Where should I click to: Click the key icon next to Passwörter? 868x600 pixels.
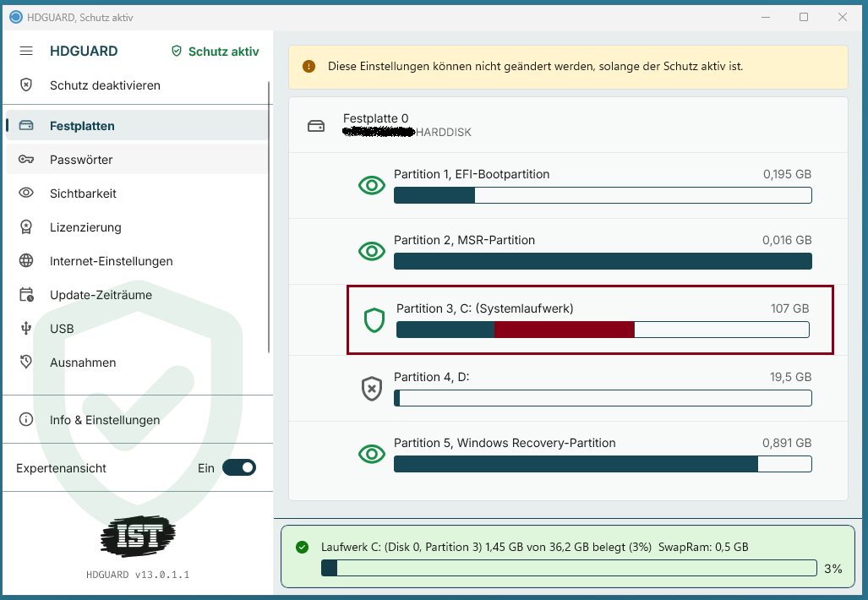pos(26,160)
